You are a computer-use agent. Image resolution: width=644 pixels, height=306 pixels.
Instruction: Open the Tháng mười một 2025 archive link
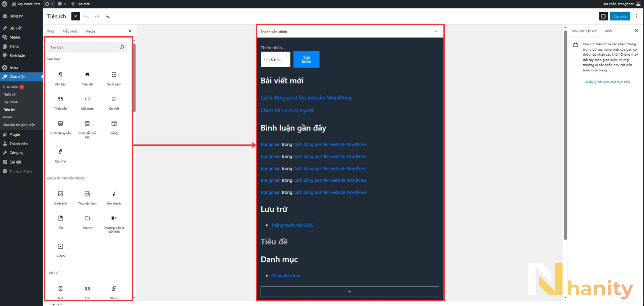click(292, 225)
